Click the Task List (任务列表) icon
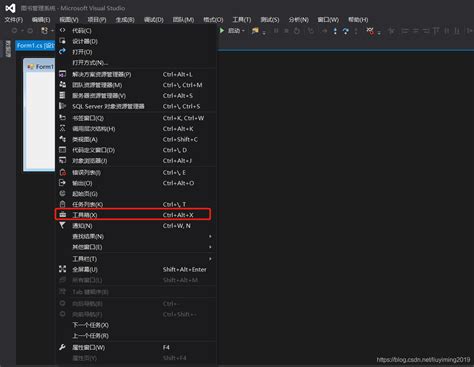 (62, 204)
